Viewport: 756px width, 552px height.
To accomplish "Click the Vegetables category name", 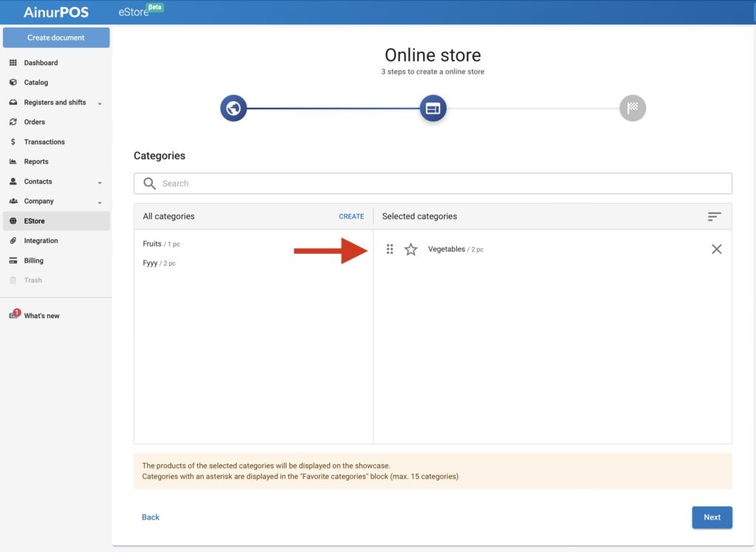I will pyautogui.click(x=447, y=249).
